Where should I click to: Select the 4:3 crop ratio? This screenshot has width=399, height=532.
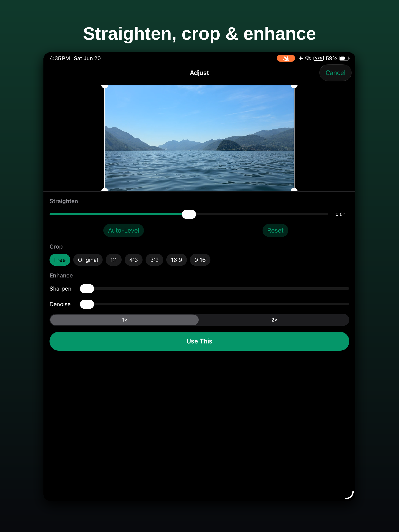pyautogui.click(x=134, y=260)
